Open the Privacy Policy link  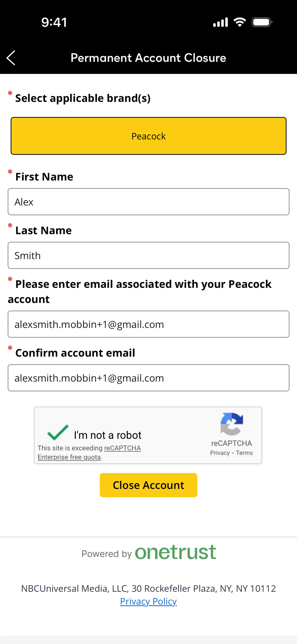click(148, 601)
